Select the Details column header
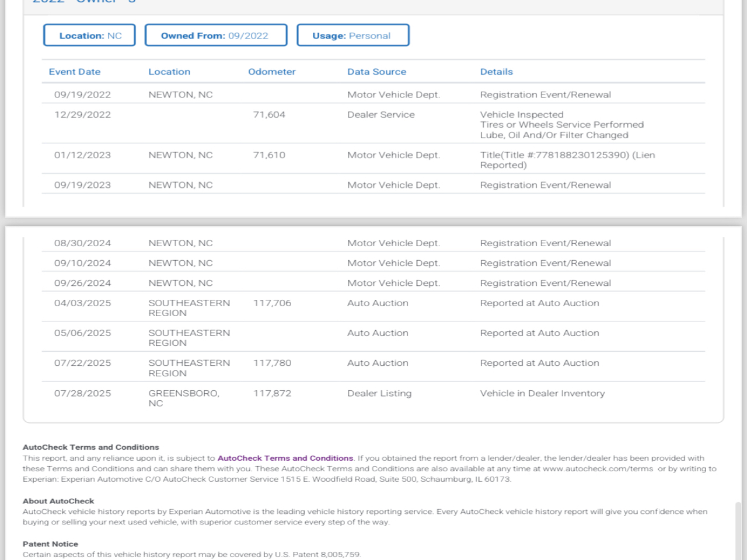Viewport: 747px width, 560px height. (x=496, y=72)
